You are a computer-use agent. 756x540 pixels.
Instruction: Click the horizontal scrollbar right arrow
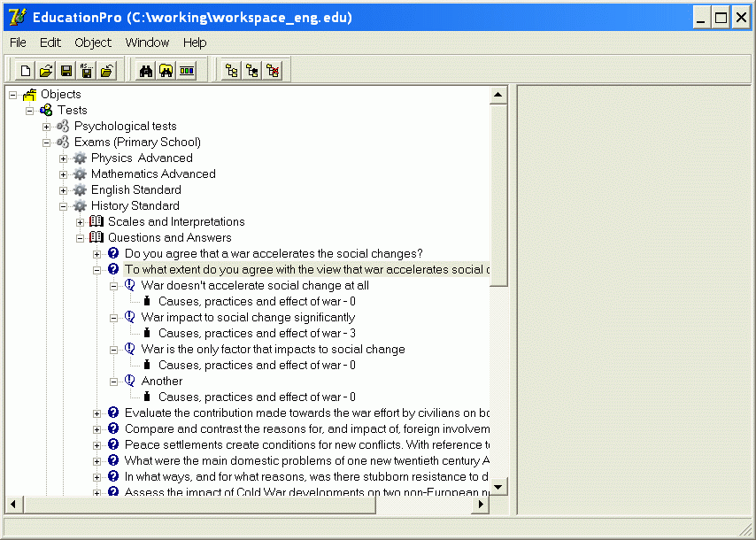(x=480, y=503)
